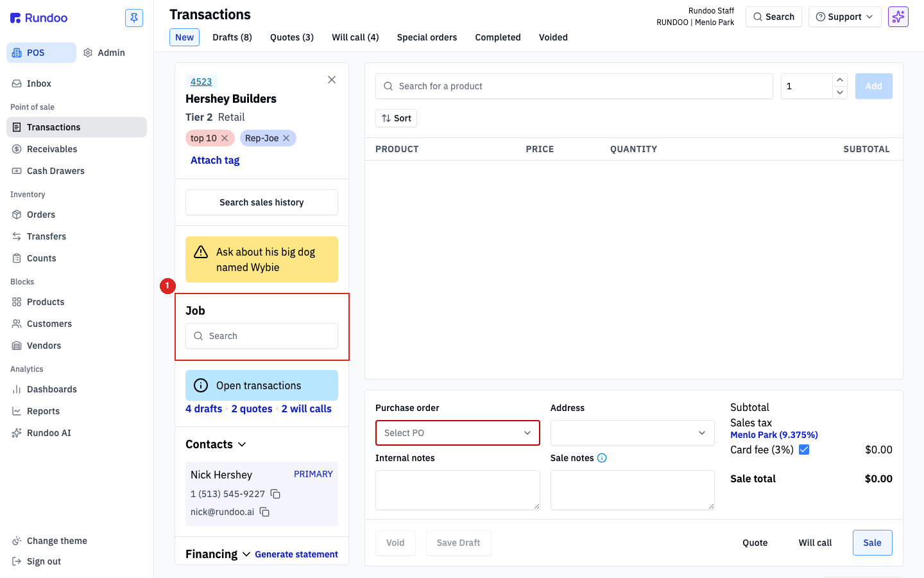The height and width of the screenshot is (578, 924).
Task: Open the AI sparkle assistant icon
Action: point(898,17)
